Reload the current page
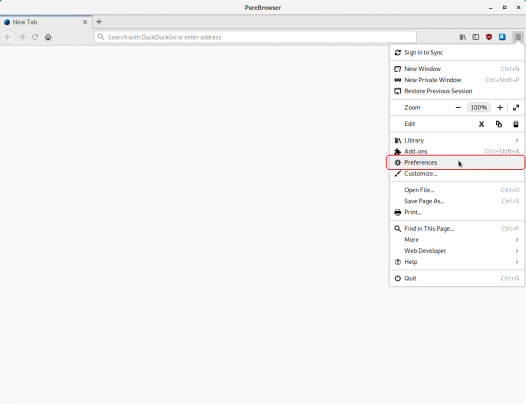Screen dimensions: 526x404 click(x=35, y=37)
